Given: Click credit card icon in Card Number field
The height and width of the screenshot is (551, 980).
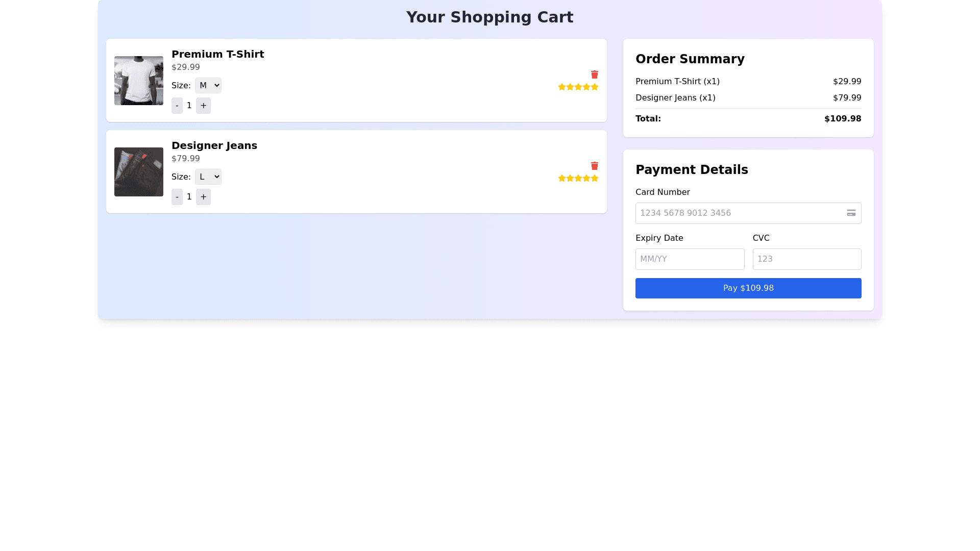Looking at the screenshot, I should point(851,213).
